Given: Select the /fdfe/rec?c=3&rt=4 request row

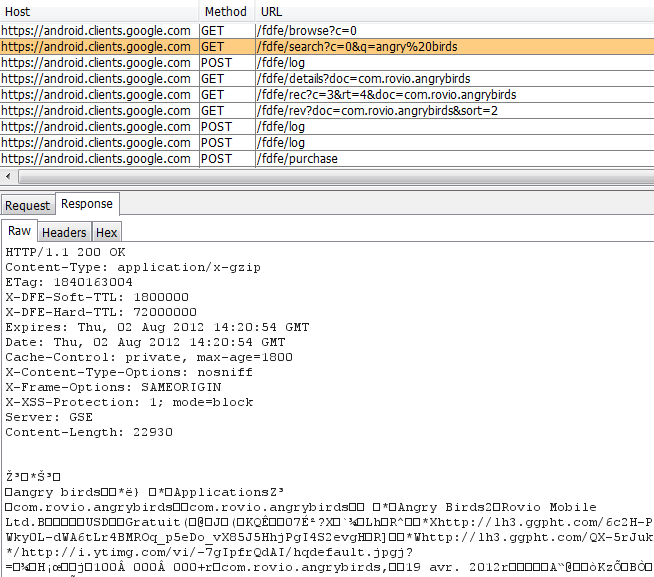Looking at the screenshot, I should click(x=327, y=95).
